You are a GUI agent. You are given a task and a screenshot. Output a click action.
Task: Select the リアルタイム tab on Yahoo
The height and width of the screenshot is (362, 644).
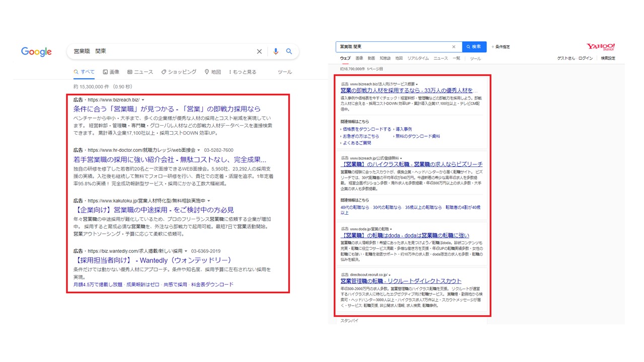click(x=418, y=58)
